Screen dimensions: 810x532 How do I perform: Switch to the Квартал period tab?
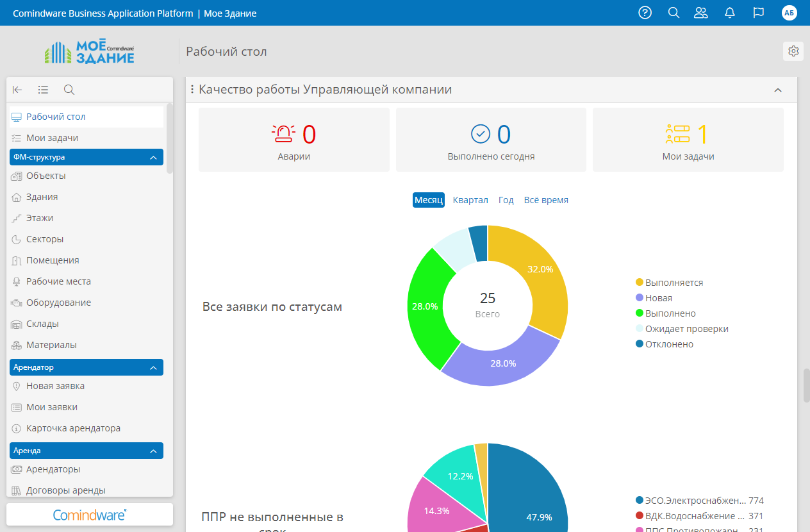[470, 200]
